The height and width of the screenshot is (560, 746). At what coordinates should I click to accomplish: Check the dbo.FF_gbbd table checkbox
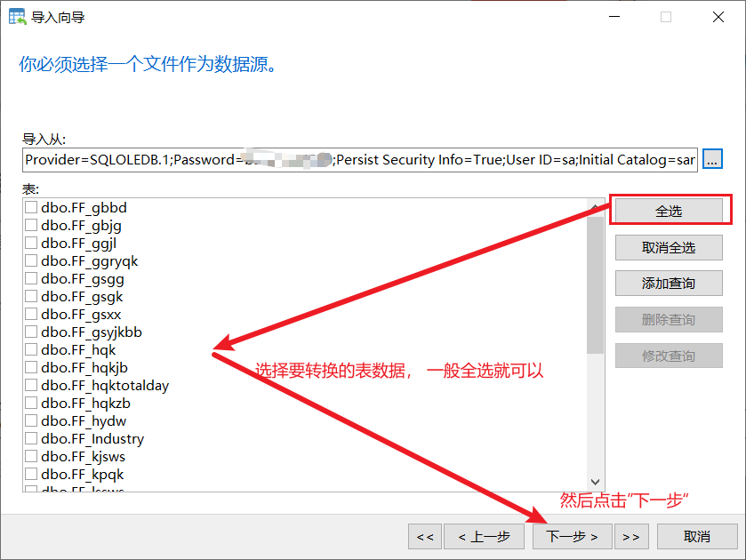pos(31,208)
